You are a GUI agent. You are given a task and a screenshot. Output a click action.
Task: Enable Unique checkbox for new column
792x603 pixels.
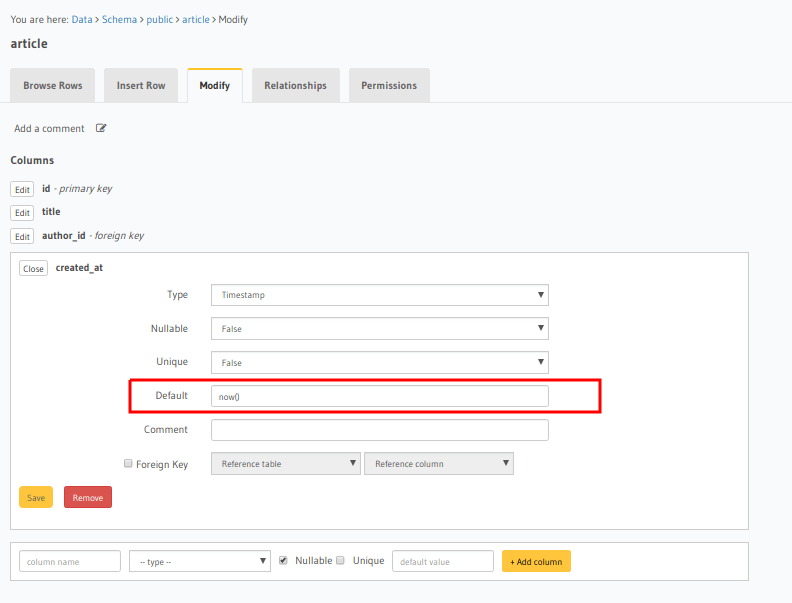point(341,560)
